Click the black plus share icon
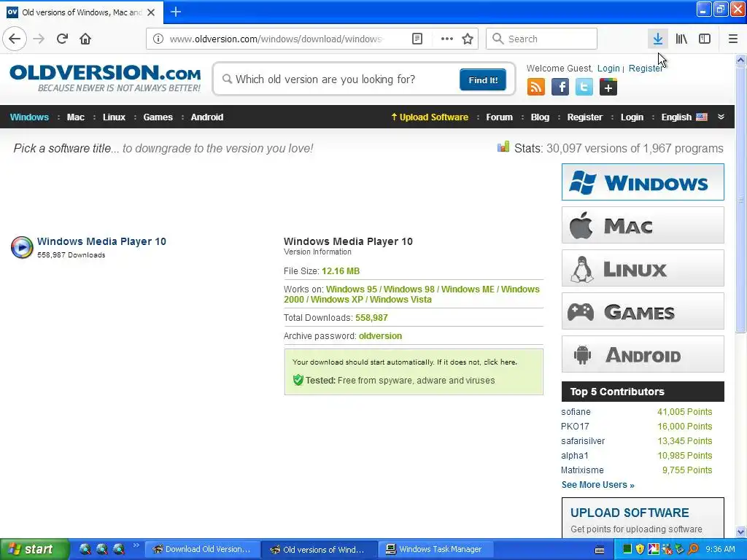This screenshot has width=747, height=560. tap(608, 87)
